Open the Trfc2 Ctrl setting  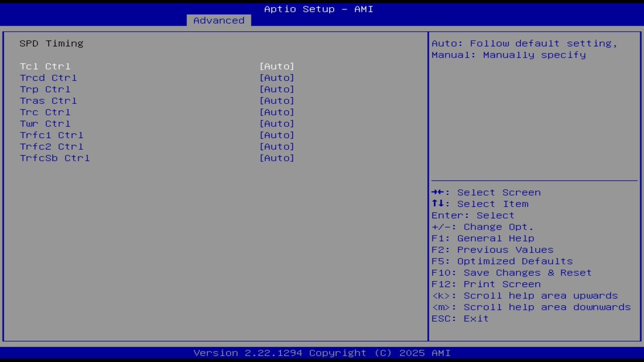click(277, 146)
